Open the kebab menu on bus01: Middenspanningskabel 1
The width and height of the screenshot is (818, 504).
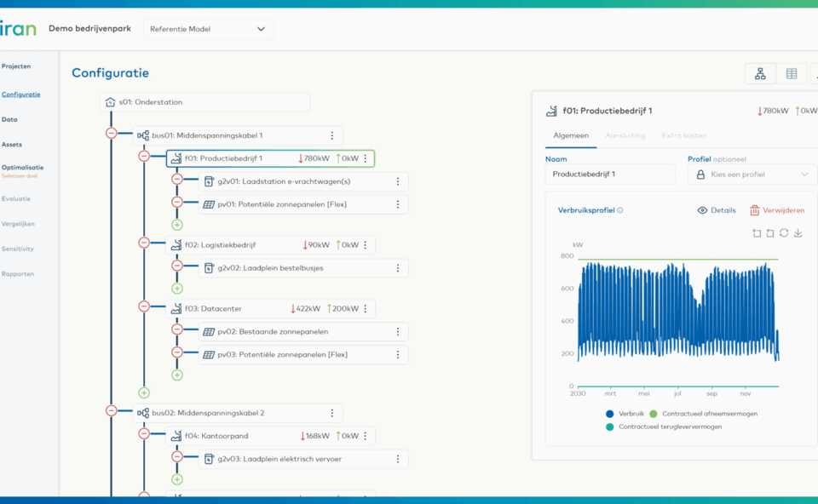[x=332, y=135]
